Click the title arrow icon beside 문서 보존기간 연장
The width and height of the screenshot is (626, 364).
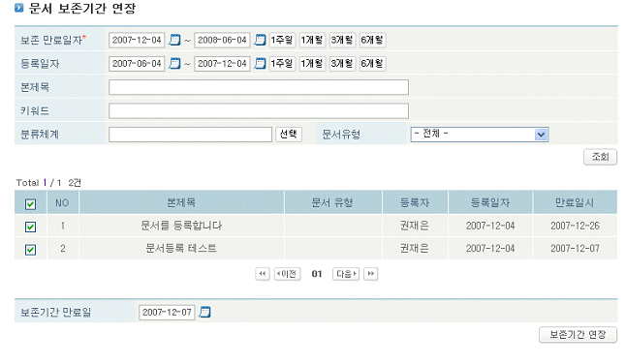coord(19,8)
